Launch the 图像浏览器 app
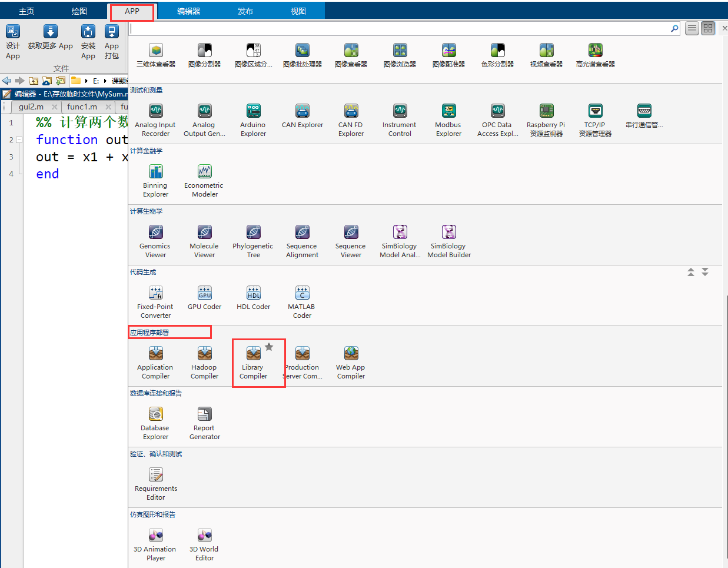728x568 pixels. [x=400, y=55]
